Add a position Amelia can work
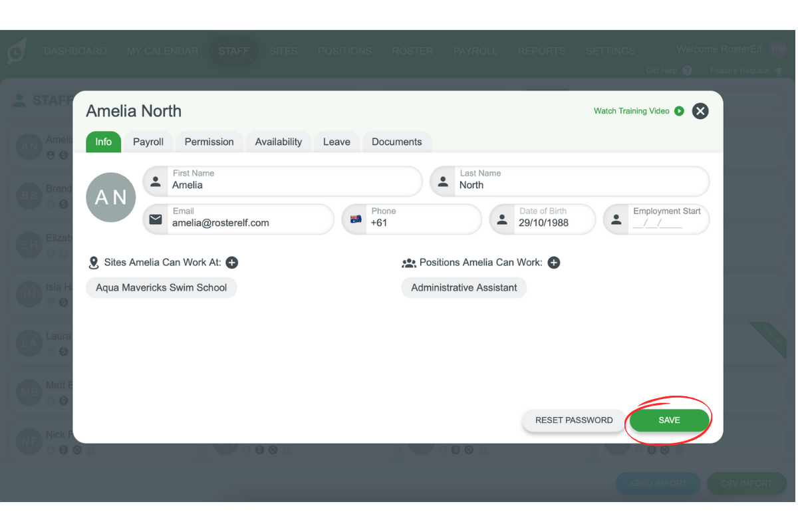 point(553,263)
